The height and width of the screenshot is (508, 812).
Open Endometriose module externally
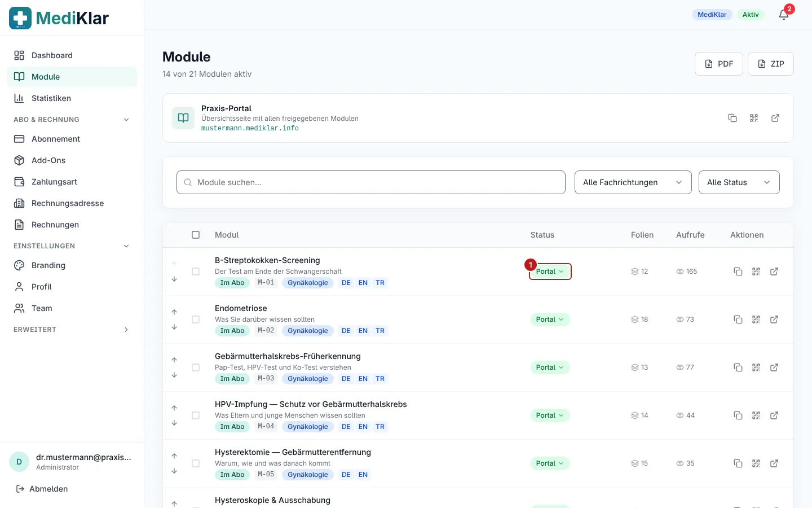774,319
